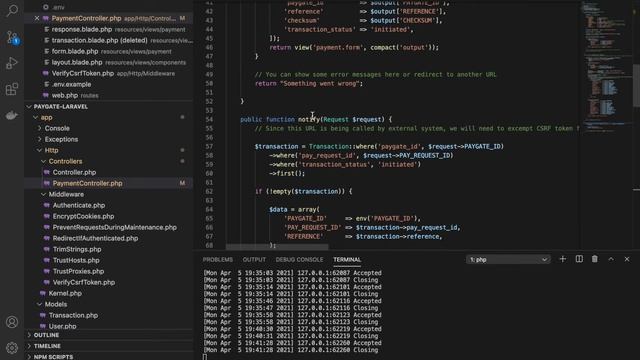Select .env.example in open editors
This screenshot has width=640, height=360.
pos(109,84)
